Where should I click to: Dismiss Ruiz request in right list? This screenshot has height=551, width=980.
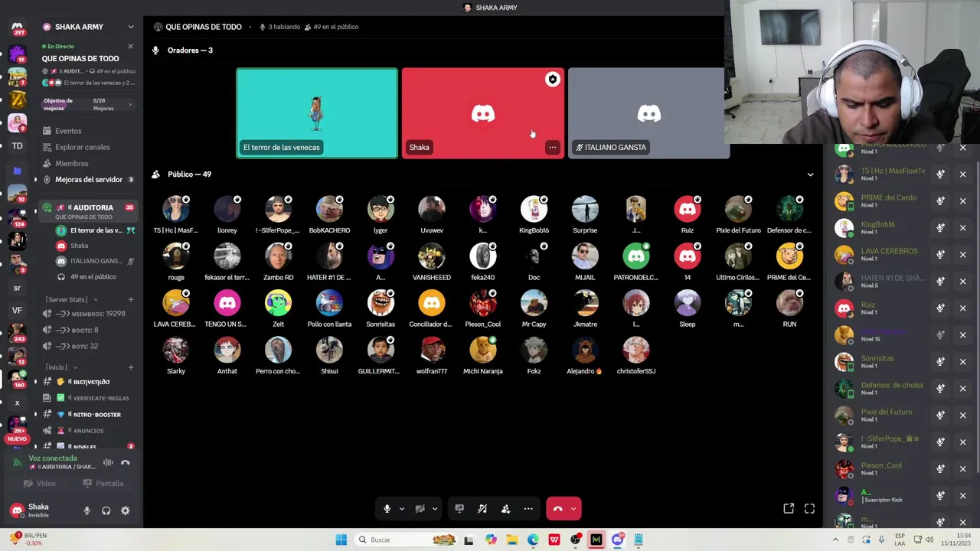[963, 308]
